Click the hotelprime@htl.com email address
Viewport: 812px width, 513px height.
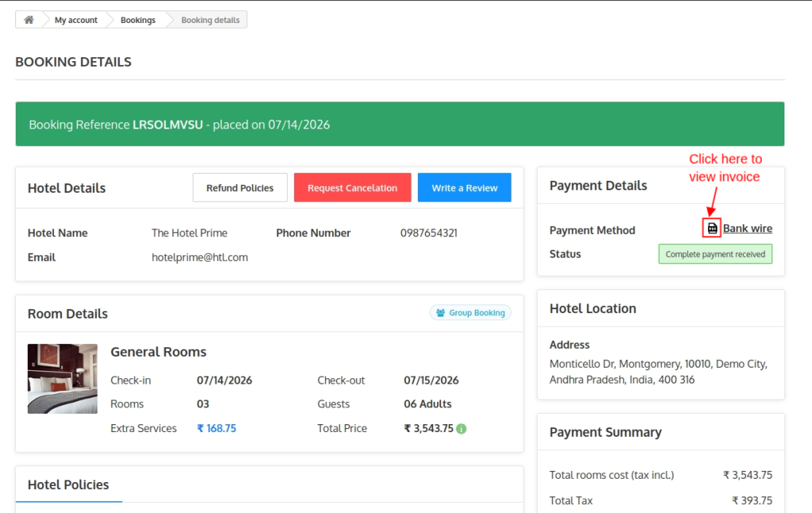(x=200, y=257)
